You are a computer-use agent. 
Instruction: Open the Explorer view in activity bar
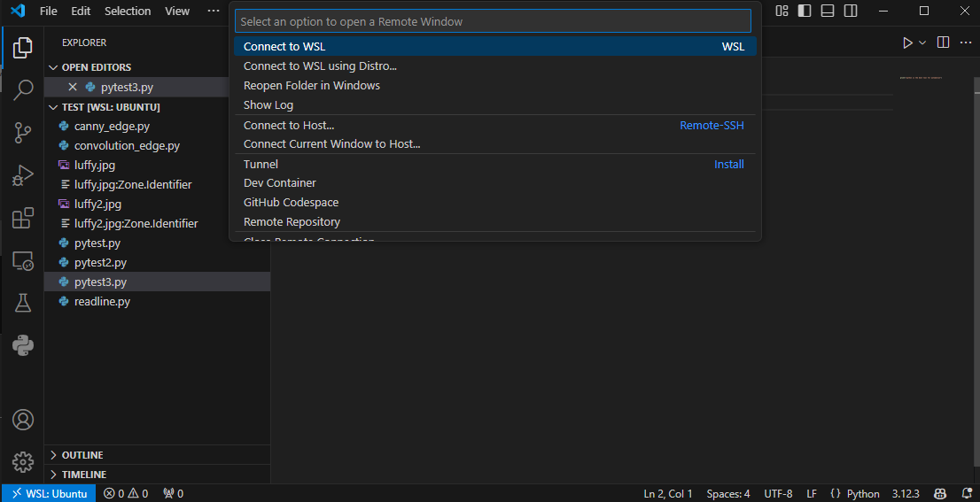tap(22, 48)
